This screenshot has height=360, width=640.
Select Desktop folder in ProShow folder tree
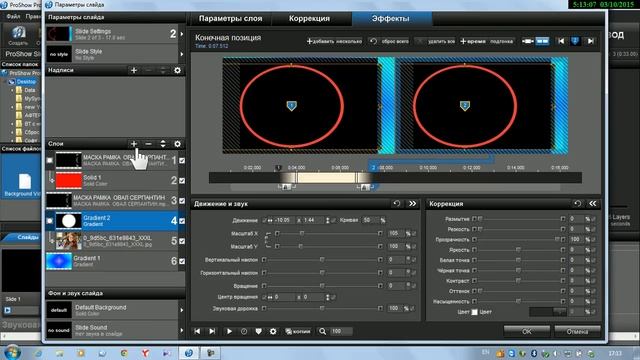(x=26, y=82)
